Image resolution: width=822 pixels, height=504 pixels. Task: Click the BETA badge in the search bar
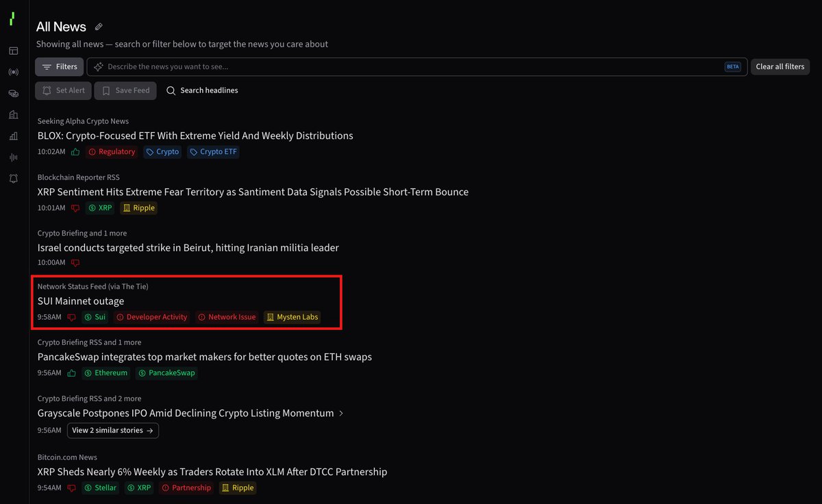point(732,66)
